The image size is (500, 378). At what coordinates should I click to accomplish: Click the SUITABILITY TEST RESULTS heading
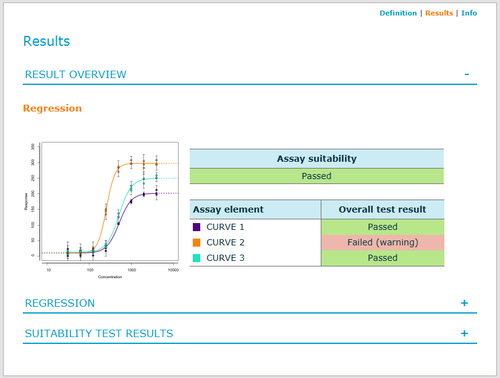coord(99,333)
